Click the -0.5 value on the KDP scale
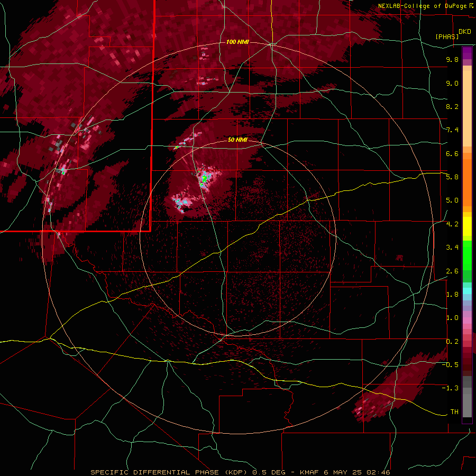 point(450,365)
